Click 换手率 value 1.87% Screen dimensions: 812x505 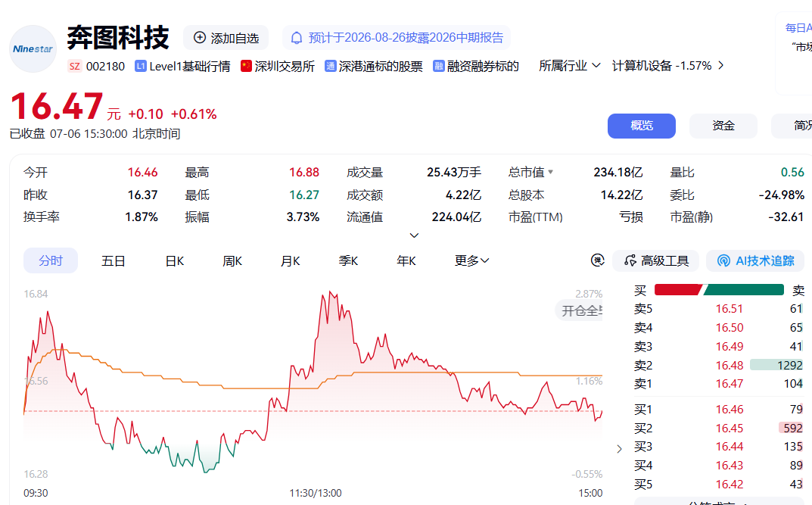tap(142, 217)
